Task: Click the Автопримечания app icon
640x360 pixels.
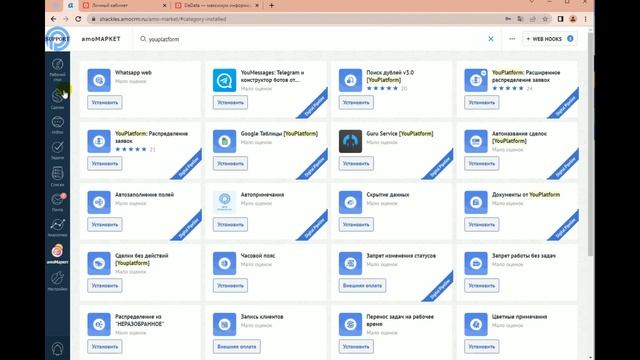Action: pos(224,202)
